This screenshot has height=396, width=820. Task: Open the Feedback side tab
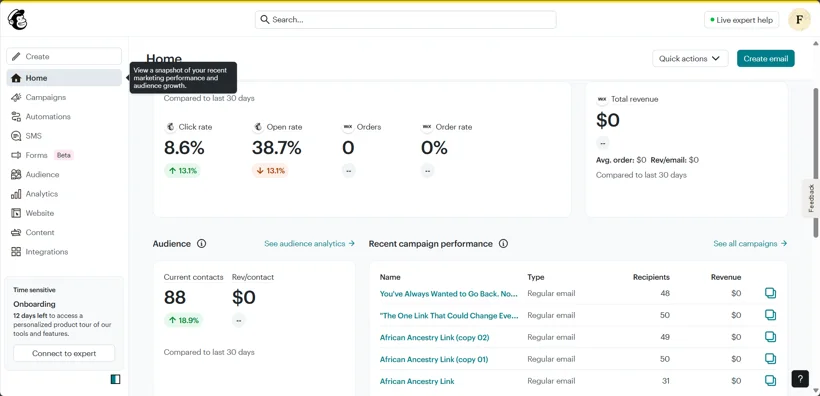811,198
